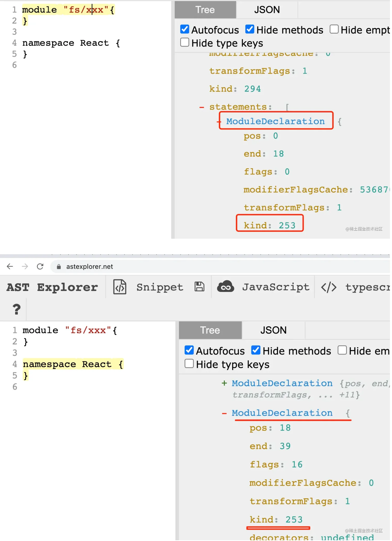Click the lock icon in address bar
This screenshot has height=541, width=392.
[x=59, y=267]
